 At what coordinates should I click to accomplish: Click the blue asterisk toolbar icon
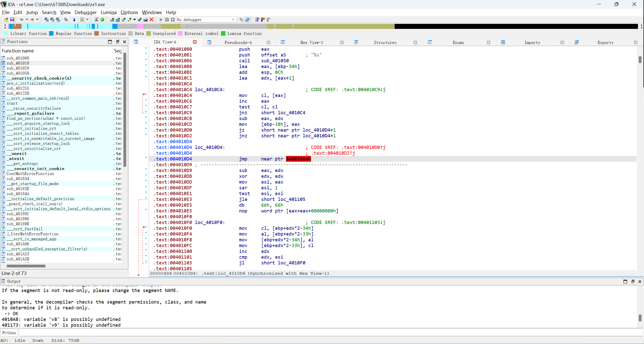[140, 20]
